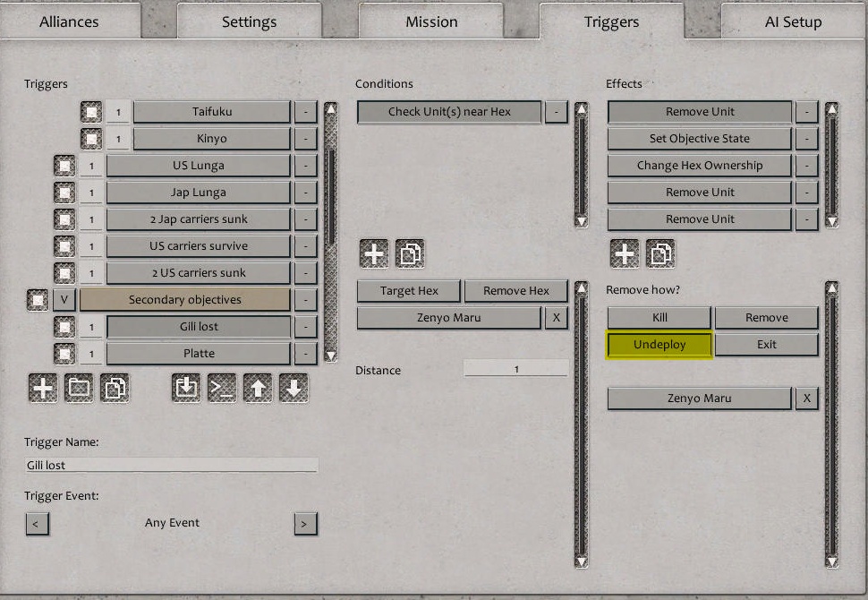
Task: Delete the Platte trigger
Action: tap(305, 354)
